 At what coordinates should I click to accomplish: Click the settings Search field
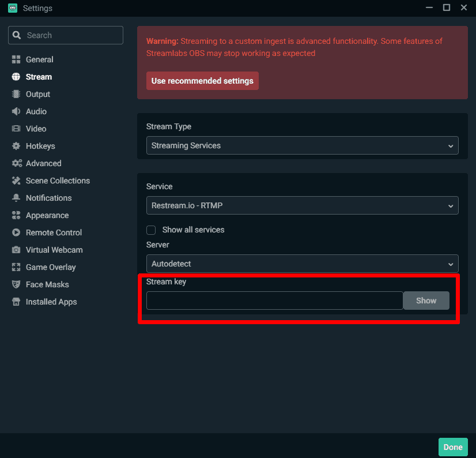click(66, 35)
